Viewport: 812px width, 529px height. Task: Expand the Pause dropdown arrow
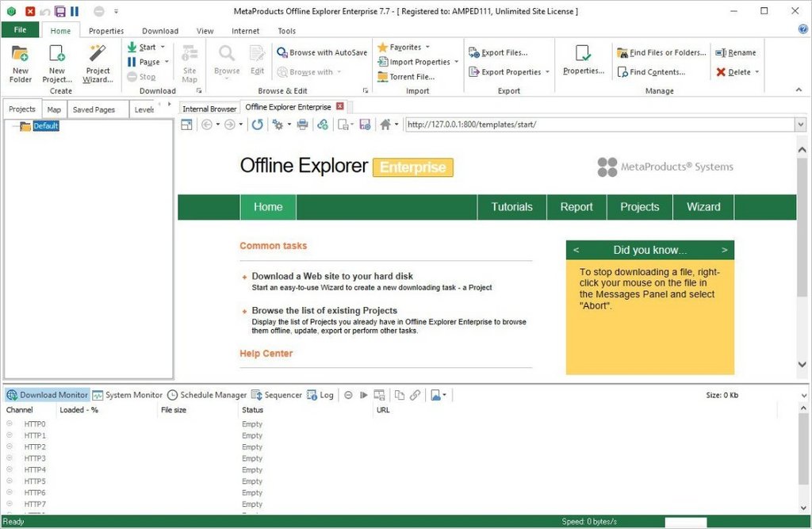[167, 62]
